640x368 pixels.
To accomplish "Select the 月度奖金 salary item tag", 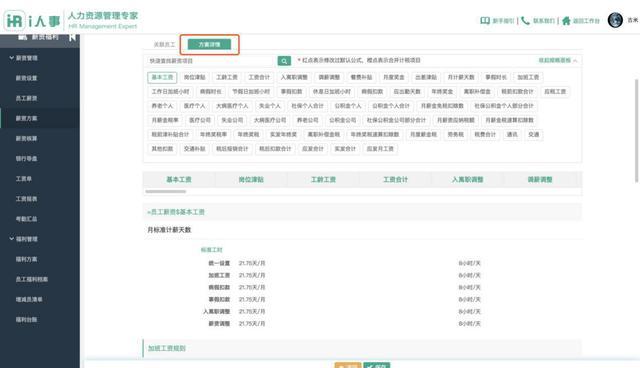I will point(394,77).
